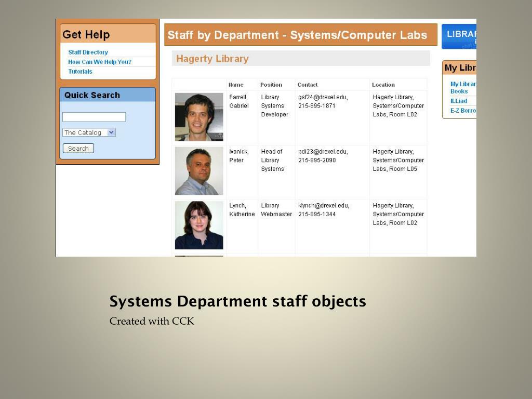
Task: Click the ILLiad link
Action: pyautogui.click(x=459, y=101)
